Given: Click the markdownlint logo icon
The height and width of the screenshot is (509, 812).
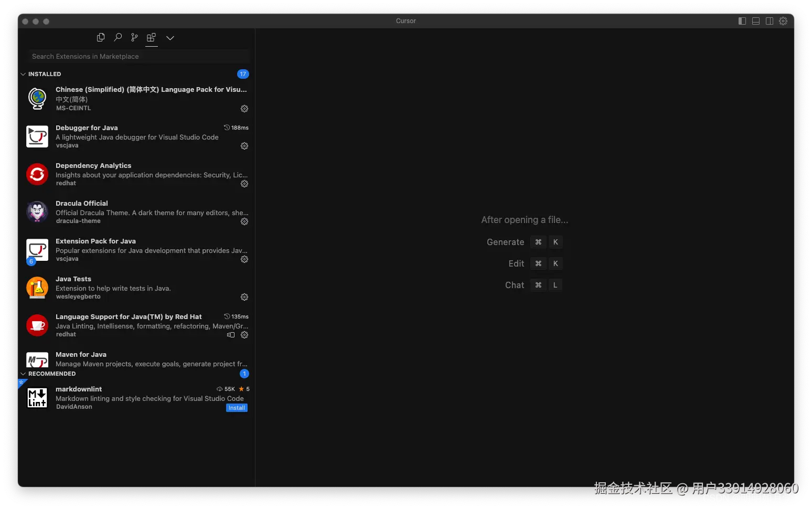Looking at the screenshot, I should click(37, 398).
